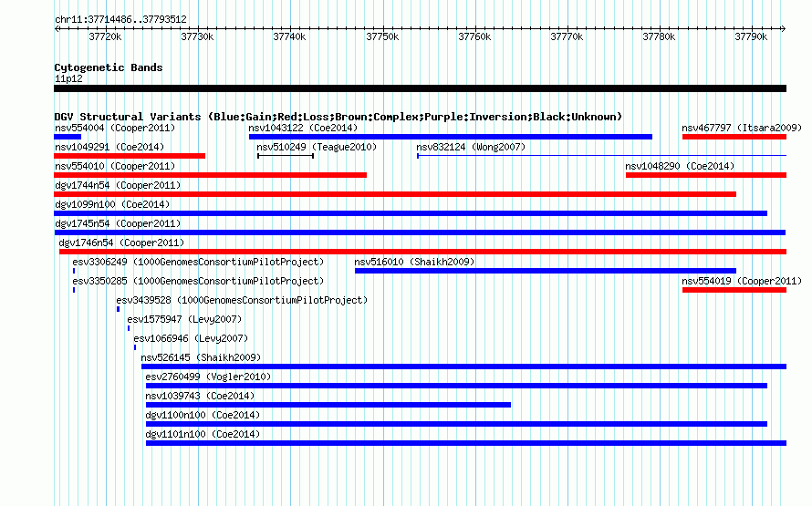The height and width of the screenshot is (506, 812).
Task: Select the nsv1049291 (Coe2014) red loss bar
Action: [130, 156]
